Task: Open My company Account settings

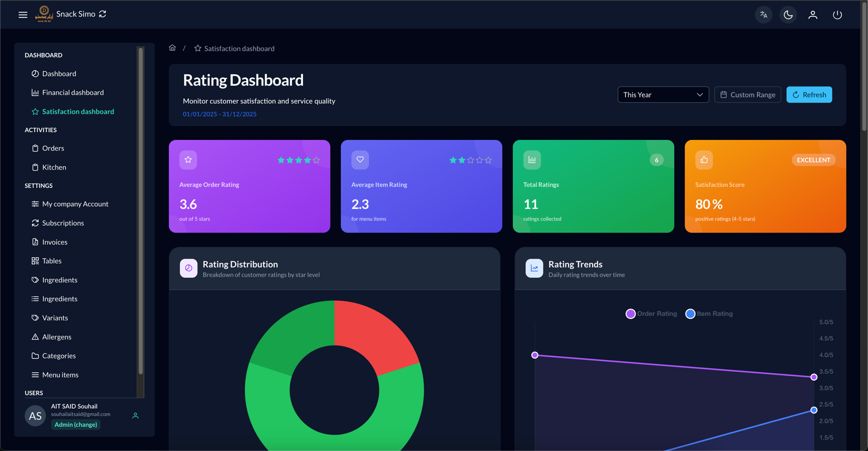Action: click(x=70, y=204)
